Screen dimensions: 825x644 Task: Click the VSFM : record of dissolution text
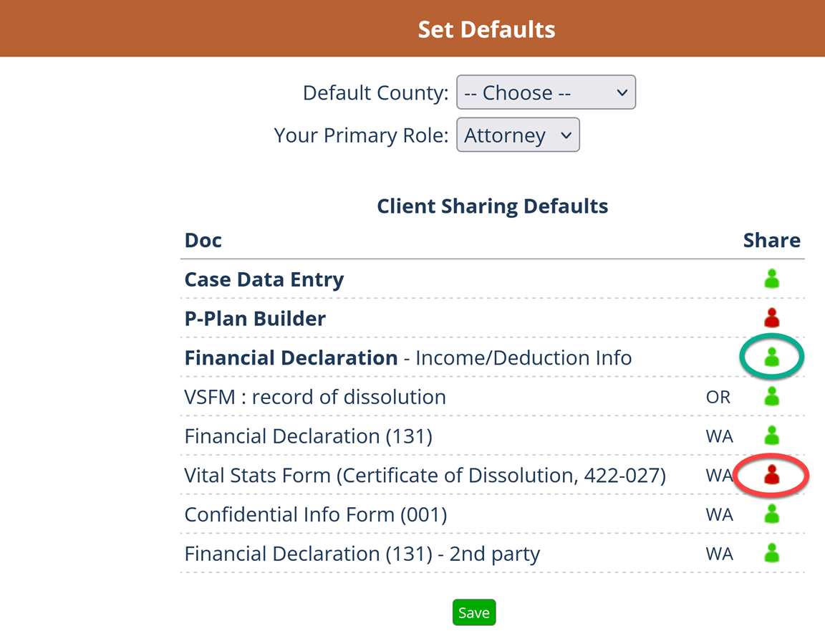pyautogui.click(x=315, y=397)
